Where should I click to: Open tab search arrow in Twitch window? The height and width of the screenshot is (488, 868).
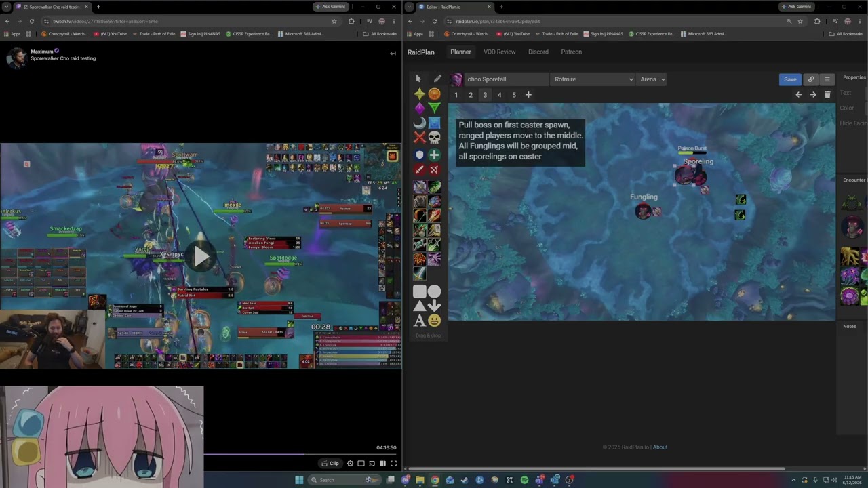[x=7, y=7]
